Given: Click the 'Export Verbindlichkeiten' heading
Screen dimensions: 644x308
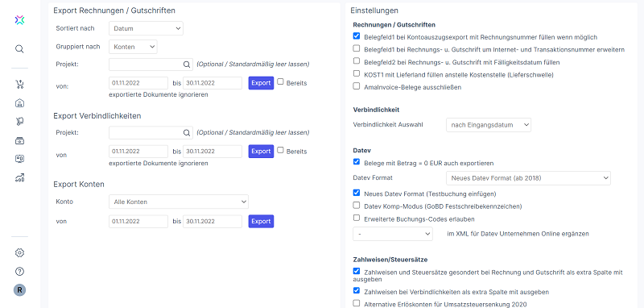Looking at the screenshot, I should pos(97,116).
